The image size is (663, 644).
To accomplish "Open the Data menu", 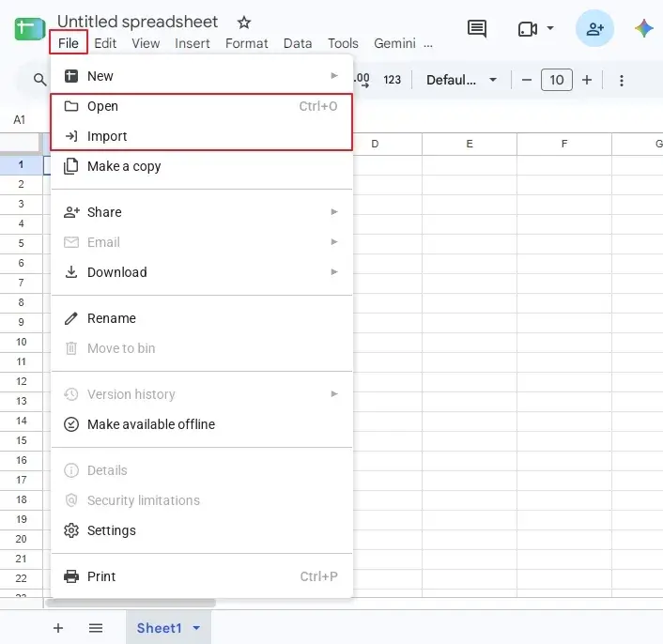I will coord(298,43).
